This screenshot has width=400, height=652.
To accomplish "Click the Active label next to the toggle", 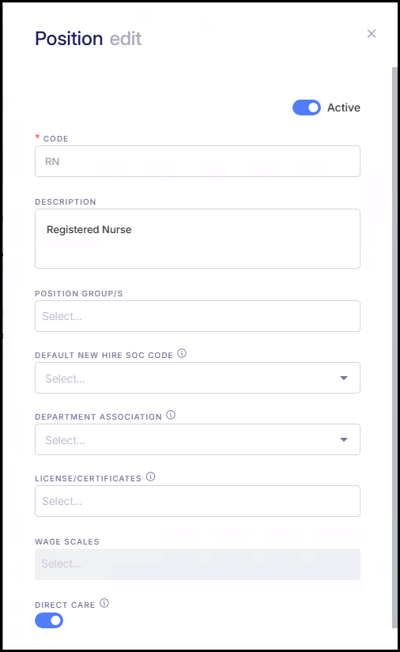I will (x=343, y=108).
